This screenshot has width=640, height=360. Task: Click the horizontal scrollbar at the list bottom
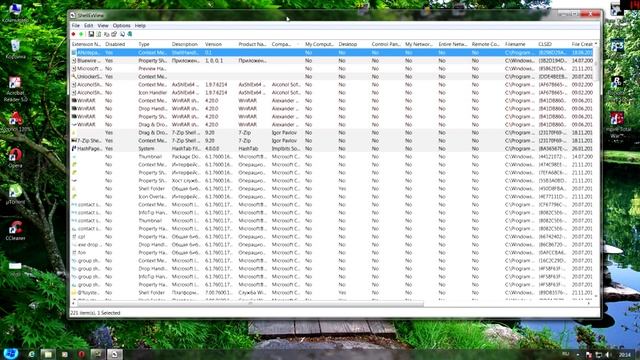(x=250, y=303)
